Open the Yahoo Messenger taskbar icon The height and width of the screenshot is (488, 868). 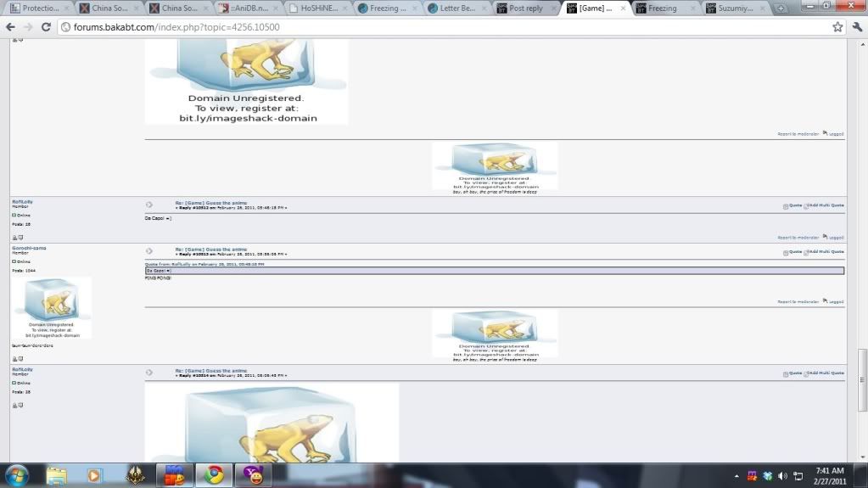[x=254, y=474]
